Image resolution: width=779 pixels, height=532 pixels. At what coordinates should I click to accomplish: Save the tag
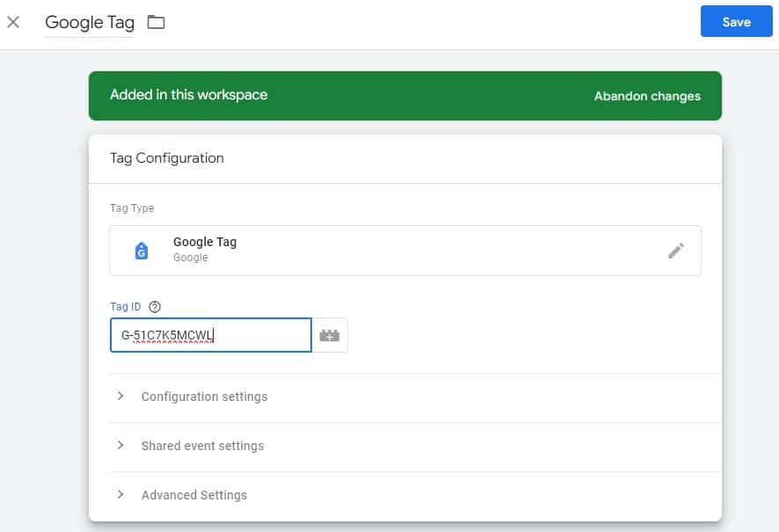(x=736, y=21)
